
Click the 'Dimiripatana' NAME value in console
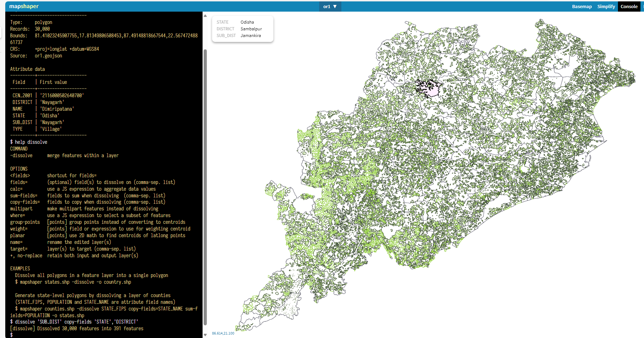click(x=57, y=109)
